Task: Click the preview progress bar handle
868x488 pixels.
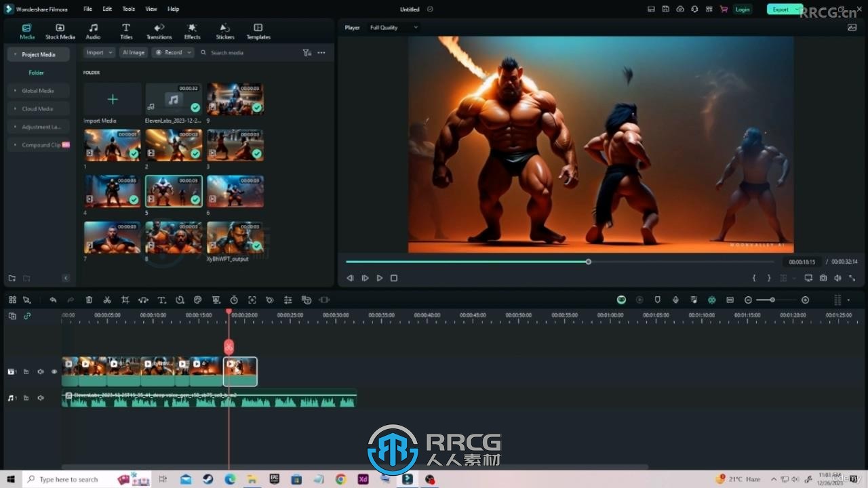Action: tap(588, 262)
